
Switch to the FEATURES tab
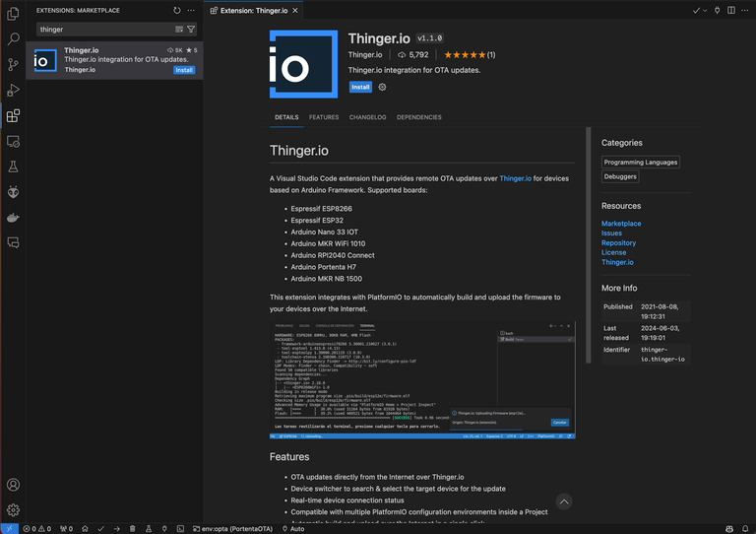tap(324, 117)
